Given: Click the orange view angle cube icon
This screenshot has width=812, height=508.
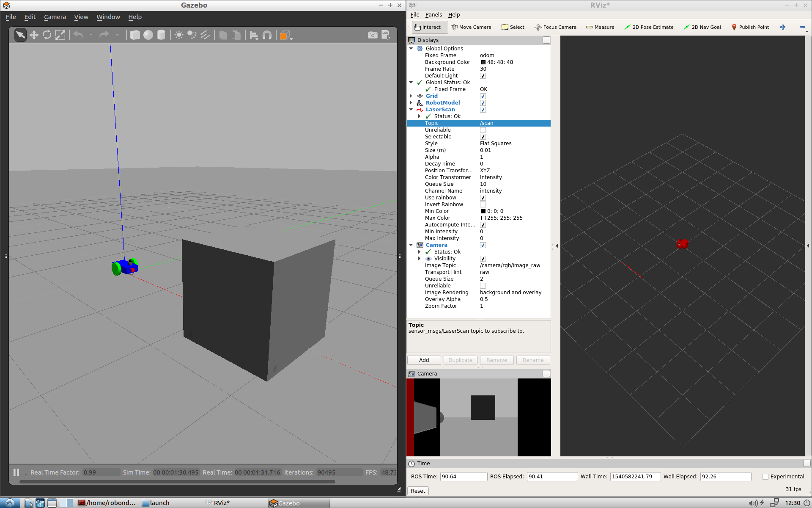Looking at the screenshot, I should click(x=285, y=35).
